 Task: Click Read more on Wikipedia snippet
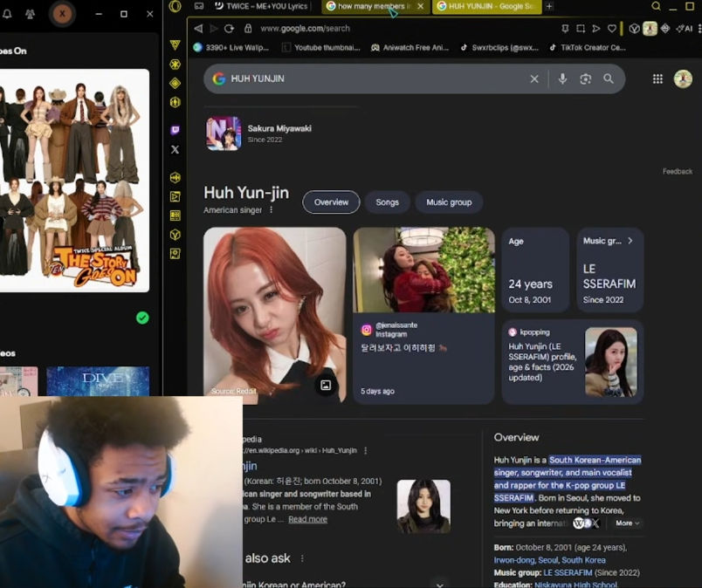(x=307, y=520)
